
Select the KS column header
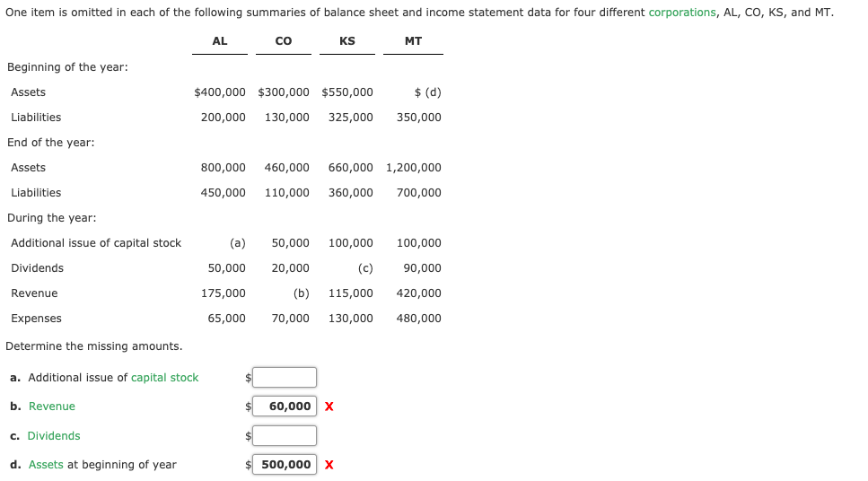[347, 41]
